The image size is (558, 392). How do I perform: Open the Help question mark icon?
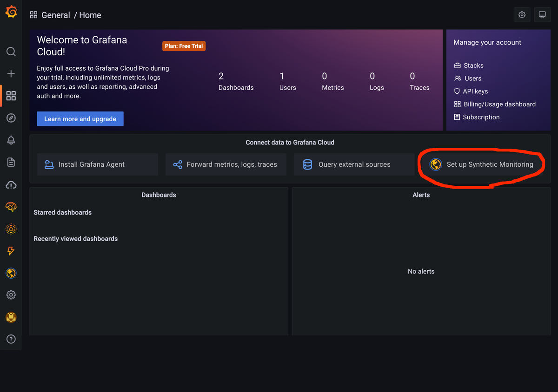tap(11, 340)
